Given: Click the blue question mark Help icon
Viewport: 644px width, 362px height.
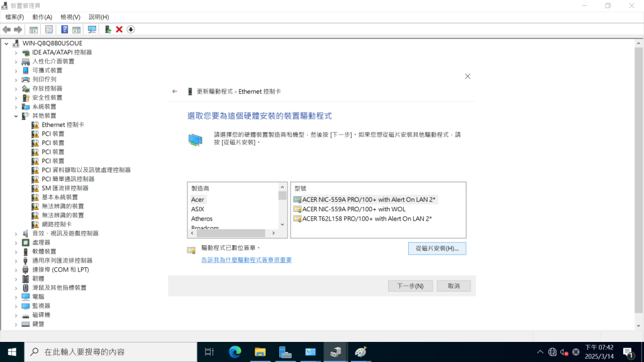Looking at the screenshot, I should tap(64, 30).
